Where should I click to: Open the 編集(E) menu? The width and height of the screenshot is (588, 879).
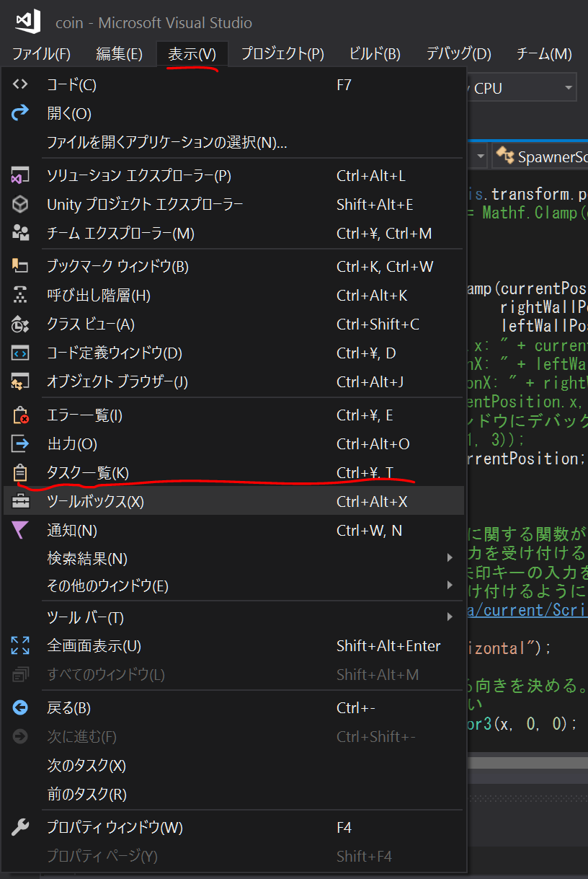pyautogui.click(x=119, y=53)
